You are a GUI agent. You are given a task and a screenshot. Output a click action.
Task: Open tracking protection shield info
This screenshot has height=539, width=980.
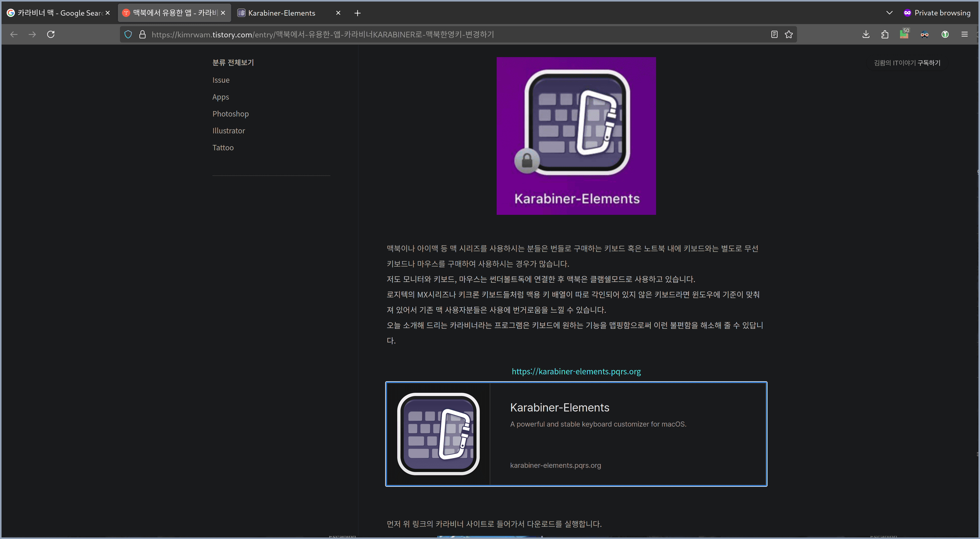tap(128, 34)
